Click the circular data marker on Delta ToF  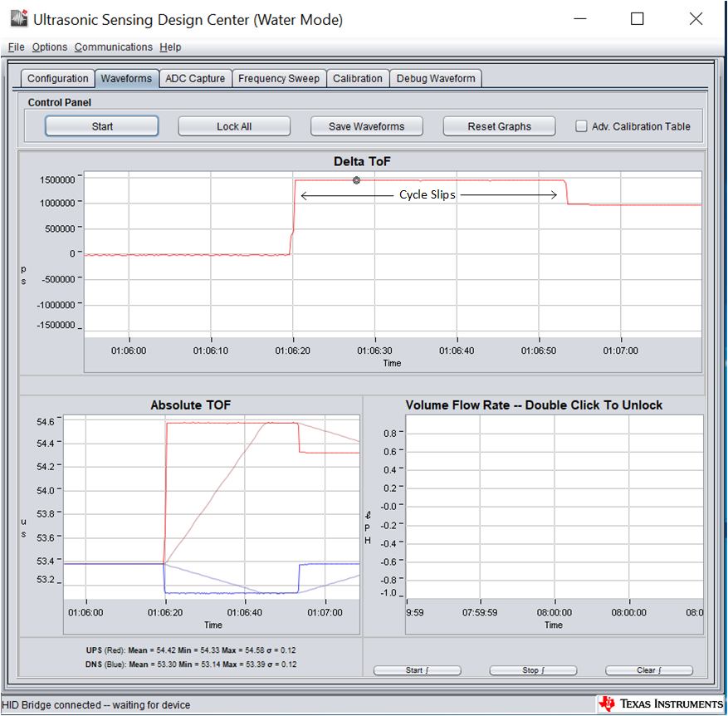pos(357,180)
